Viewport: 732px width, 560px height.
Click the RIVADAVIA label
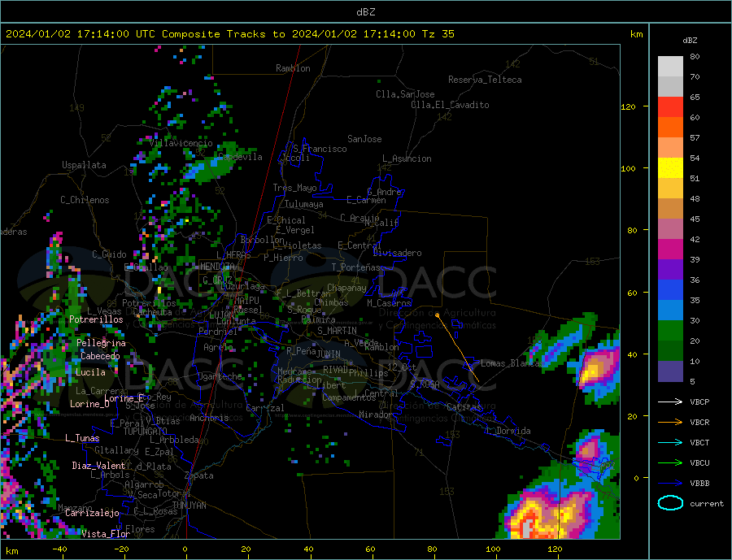coord(336,370)
